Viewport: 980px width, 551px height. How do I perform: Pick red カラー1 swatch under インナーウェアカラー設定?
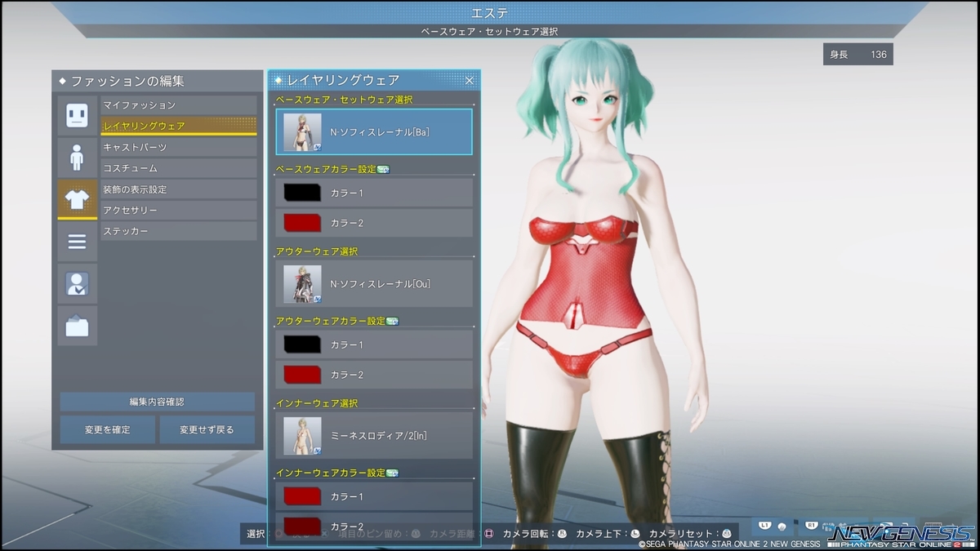[x=302, y=496]
